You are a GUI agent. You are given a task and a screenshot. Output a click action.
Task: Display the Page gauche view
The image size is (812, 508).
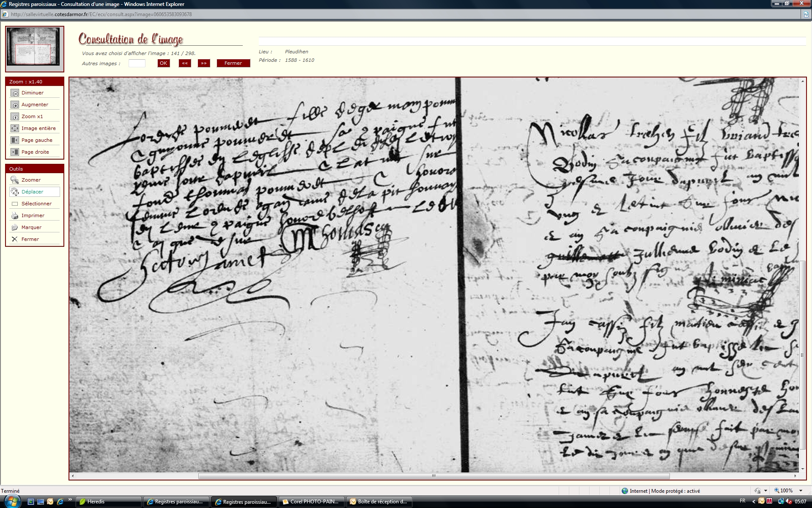click(x=37, y=140)
